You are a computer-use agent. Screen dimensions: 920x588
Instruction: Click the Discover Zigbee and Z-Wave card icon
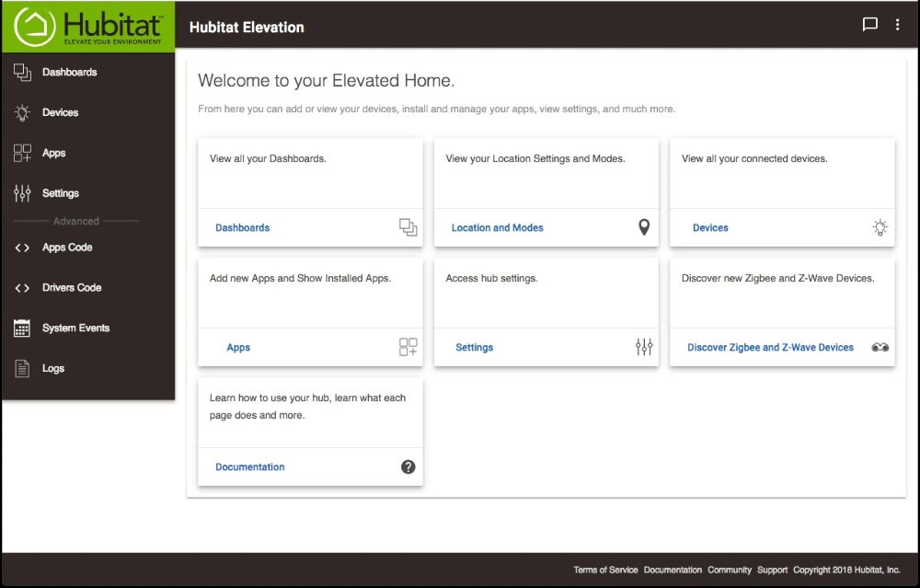[x=880, y=347]
